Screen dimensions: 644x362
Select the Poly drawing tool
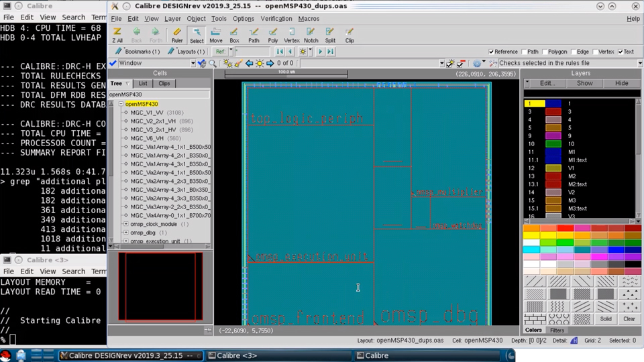tap(273, 36)
